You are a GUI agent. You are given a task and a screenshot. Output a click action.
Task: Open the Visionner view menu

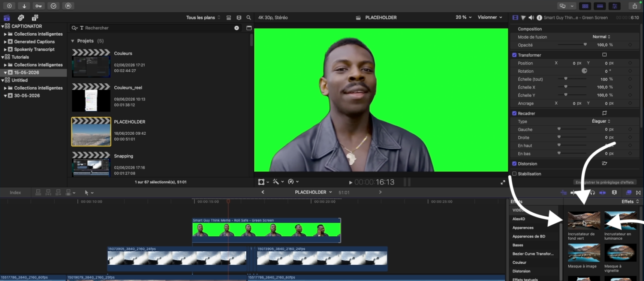[490, 17]
